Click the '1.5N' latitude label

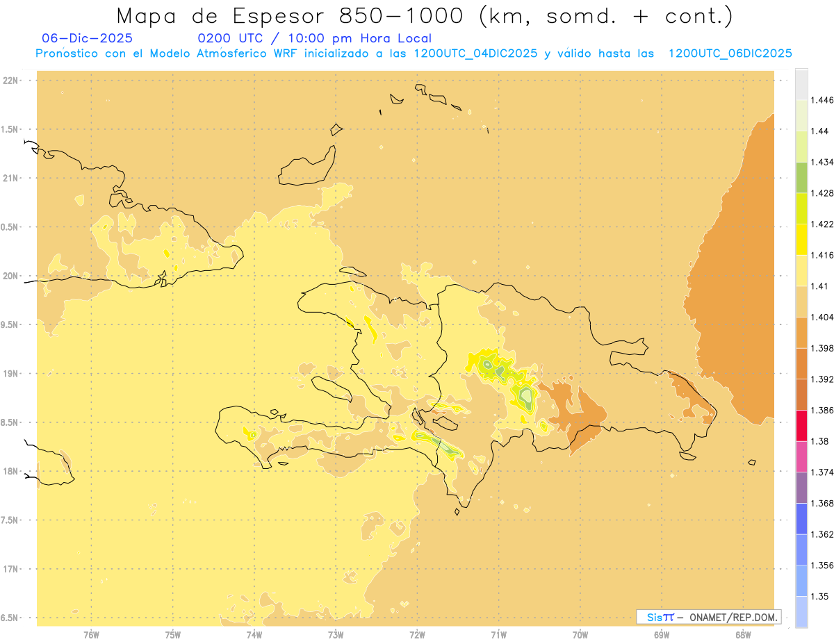(x=8, y=130)
